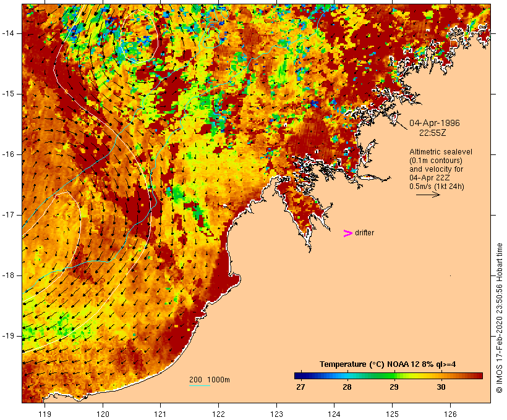Click the '200 1000m' depth contour label
Screen dimensions: 507x420
coord(210,380)
